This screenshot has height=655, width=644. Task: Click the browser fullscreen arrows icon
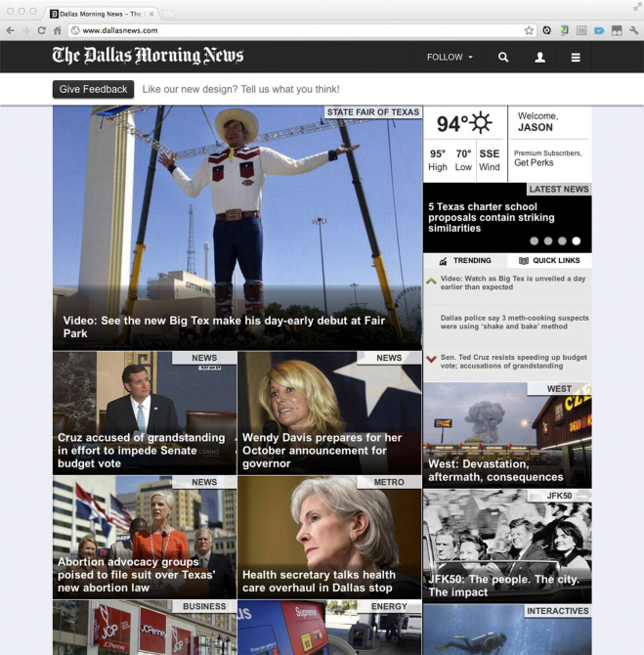tap(637, 7)
